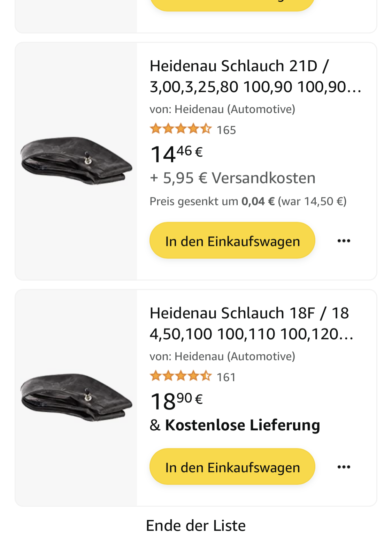Tap the partially visible yellow button at top
Viewport: 392px width, 542px height.
(232, 5)
